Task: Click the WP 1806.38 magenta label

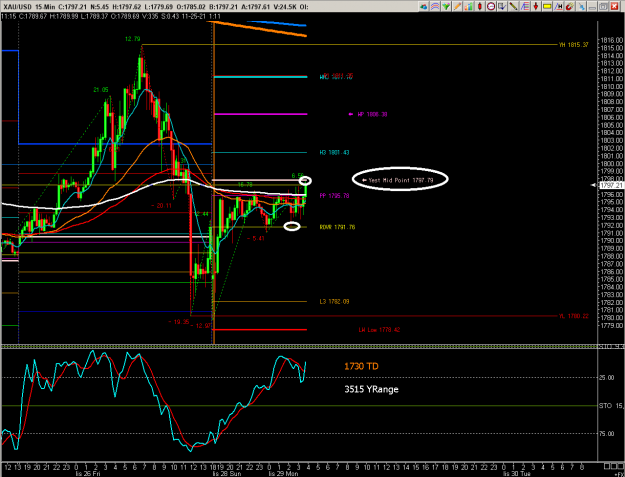Action: point(372,114)
